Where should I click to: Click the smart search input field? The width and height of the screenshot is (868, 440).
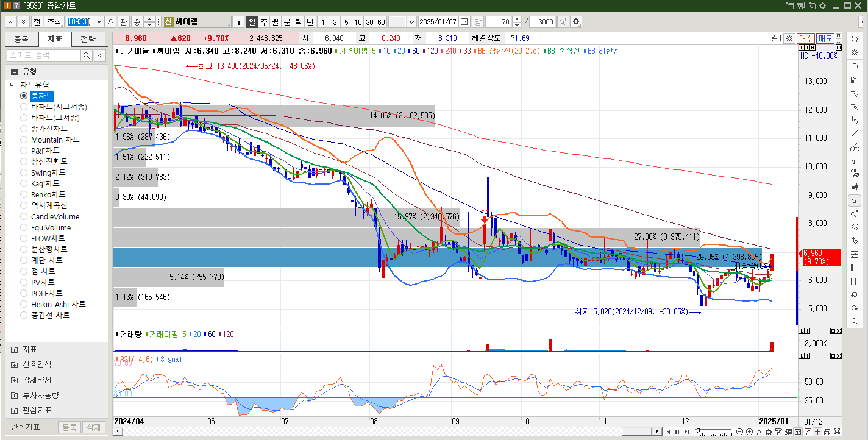click(44, 55)
